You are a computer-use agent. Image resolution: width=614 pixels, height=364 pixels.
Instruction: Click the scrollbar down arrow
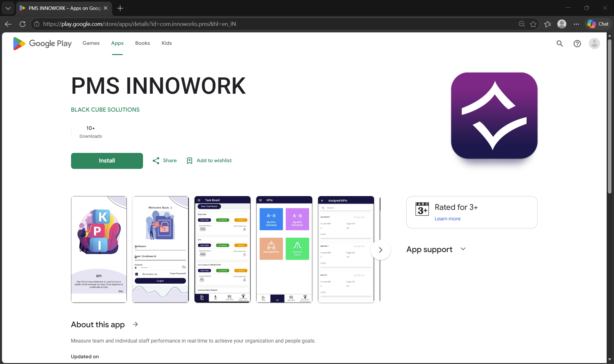(610, 360)
